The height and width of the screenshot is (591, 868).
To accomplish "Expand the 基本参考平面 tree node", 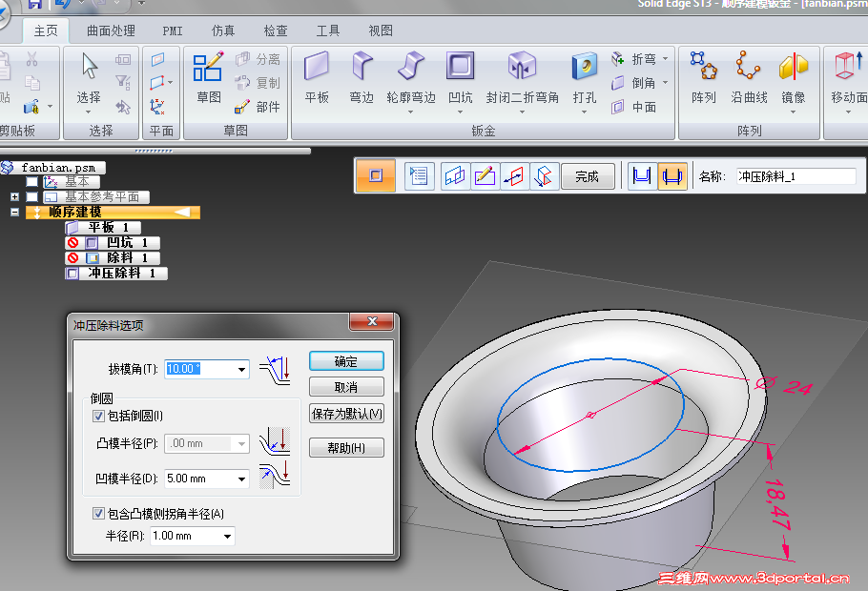I will 14,197.
